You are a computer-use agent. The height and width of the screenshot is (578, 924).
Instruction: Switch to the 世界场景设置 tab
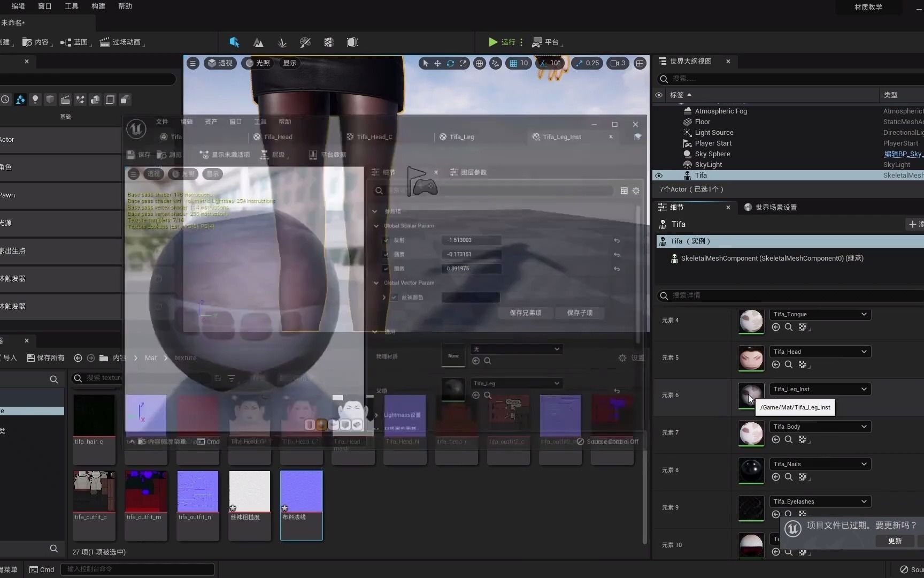[x=771, y=207]
